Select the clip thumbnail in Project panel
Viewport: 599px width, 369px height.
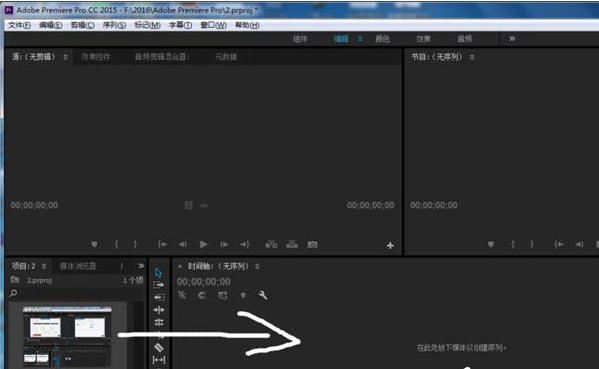pos(67,337)
